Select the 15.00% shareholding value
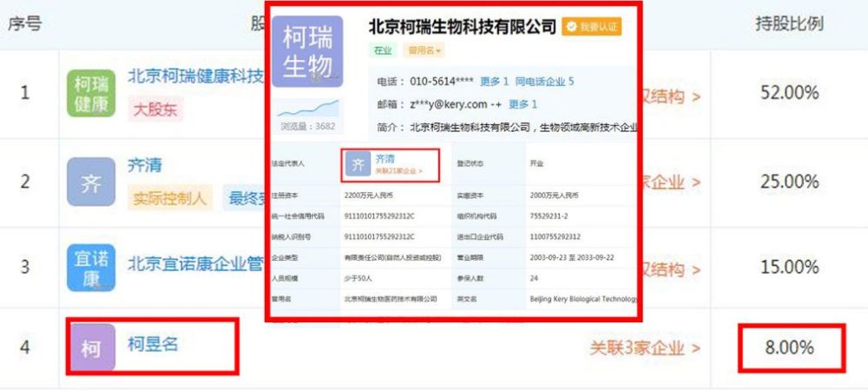Image resolution: width=868 pixels, height=391 pixels. [789, 268]
